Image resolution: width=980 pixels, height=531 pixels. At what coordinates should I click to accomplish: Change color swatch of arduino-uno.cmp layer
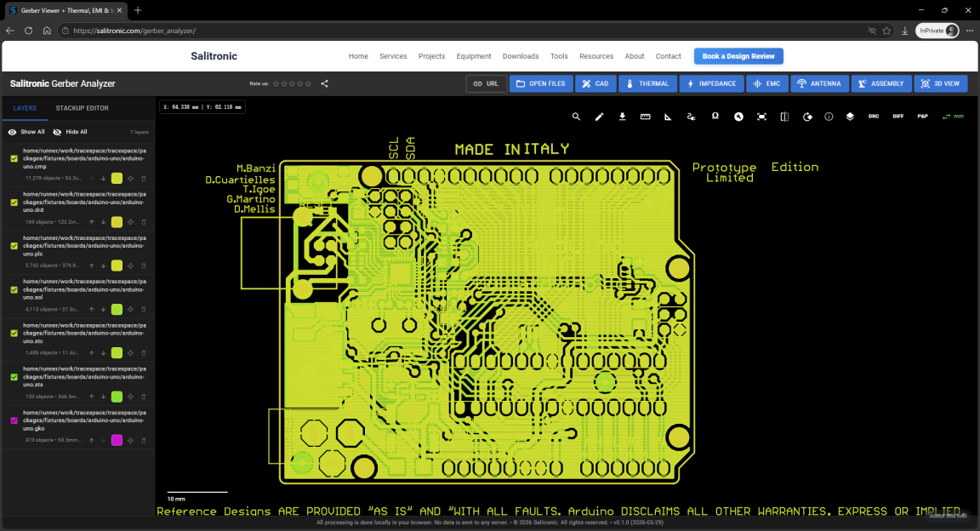point(117,178)
